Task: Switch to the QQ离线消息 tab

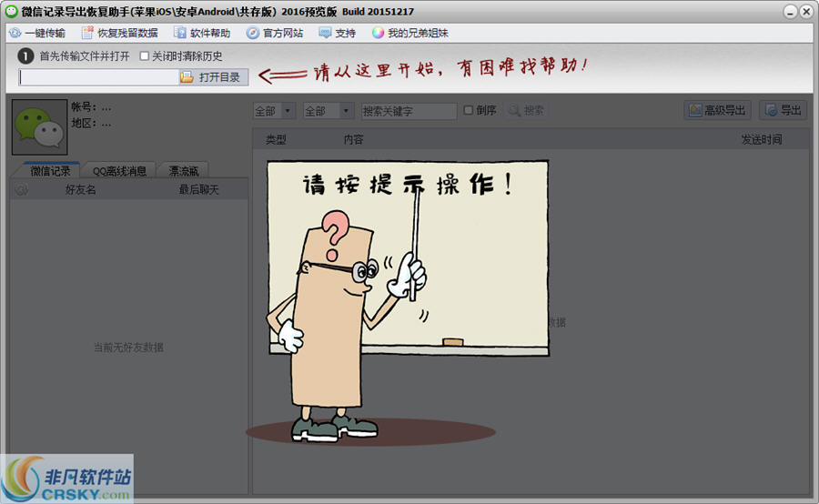Action: [x=119, y=171]
